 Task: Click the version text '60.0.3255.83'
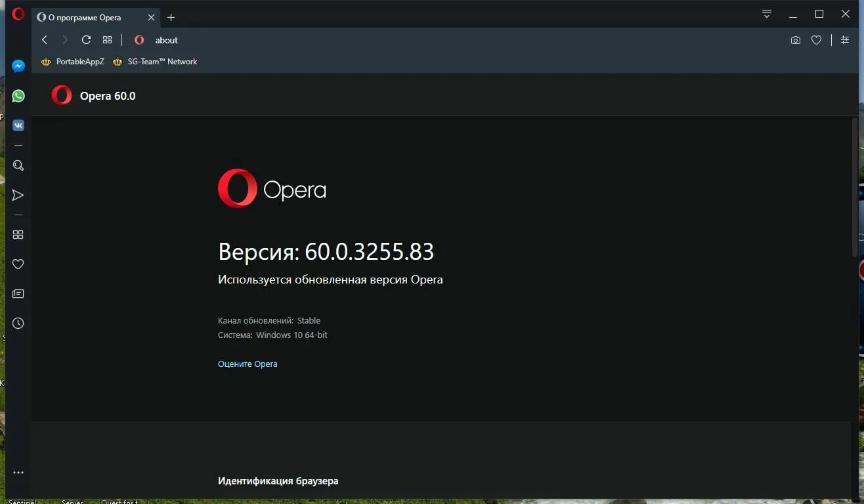coord(370,252)
